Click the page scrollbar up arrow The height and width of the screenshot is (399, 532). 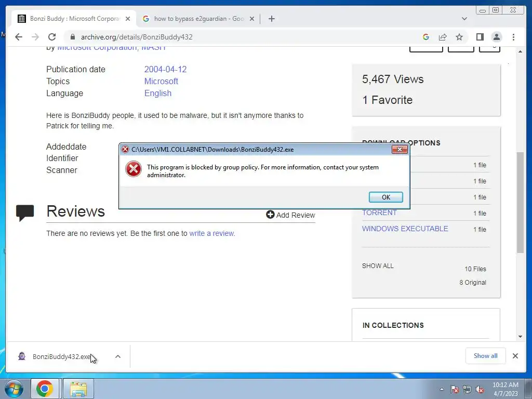click(520, 51)
